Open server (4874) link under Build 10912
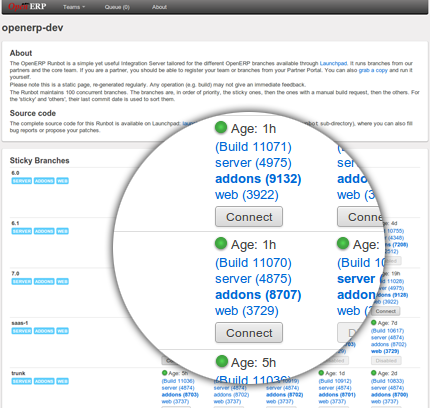 [x=335, y=388]
